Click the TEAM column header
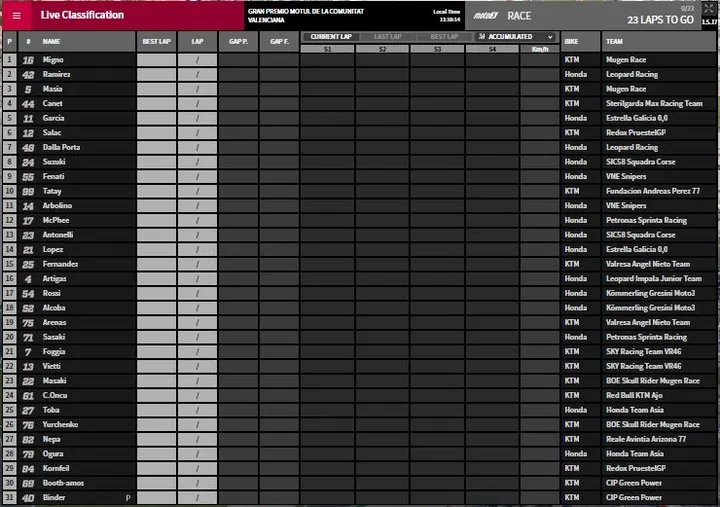 pyautogui.click(x=658, y=41)
